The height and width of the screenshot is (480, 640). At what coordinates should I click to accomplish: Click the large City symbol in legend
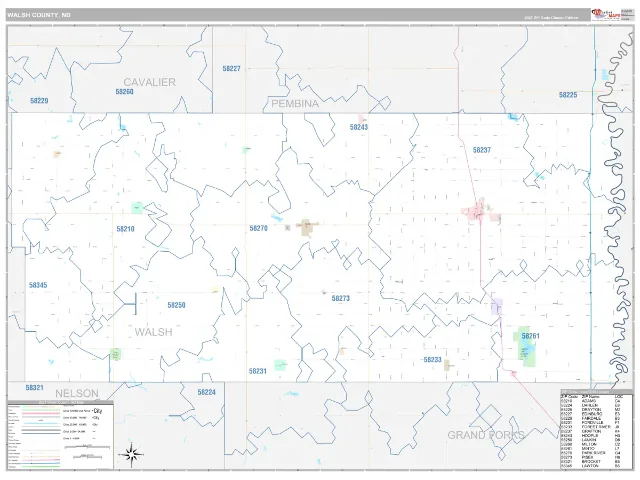click(x=97, y=411)
